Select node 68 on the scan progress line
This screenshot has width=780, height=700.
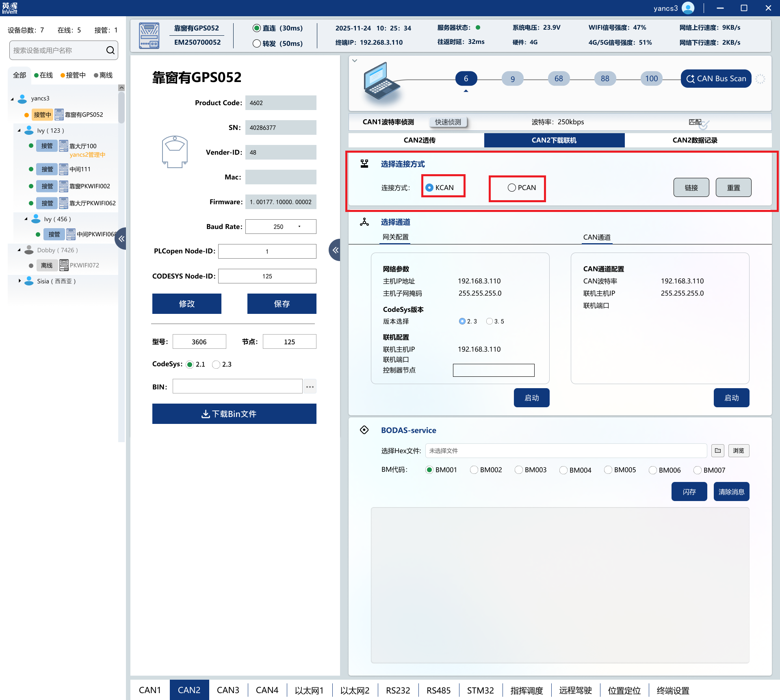click(x=559, y=79)
